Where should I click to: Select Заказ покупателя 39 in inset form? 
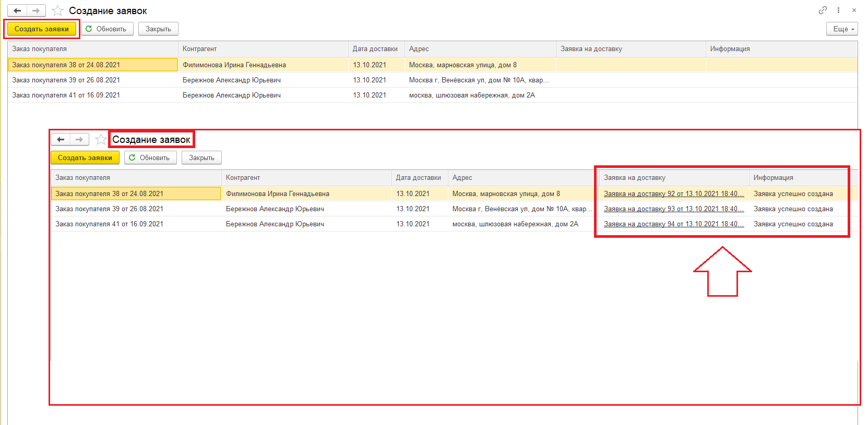tap(136, 209)
